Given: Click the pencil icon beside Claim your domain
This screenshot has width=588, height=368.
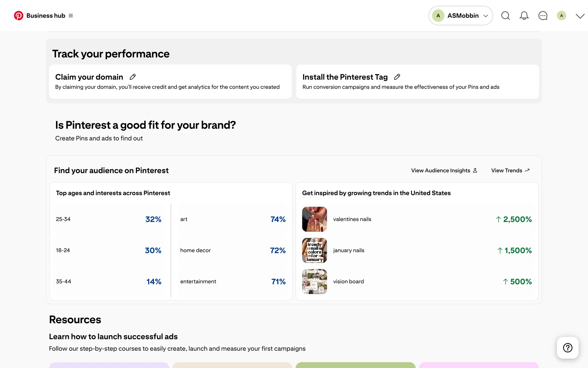Looking at the screenshot, I should point(133,77).
